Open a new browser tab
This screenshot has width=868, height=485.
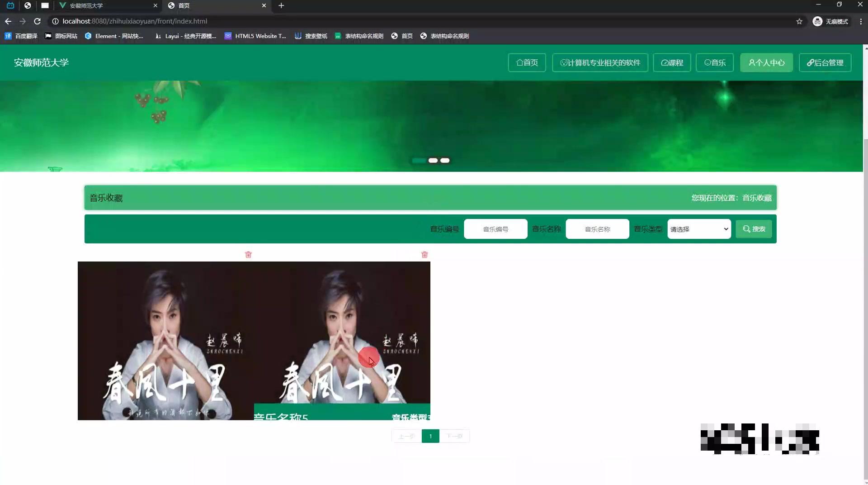tap(281, 5)
